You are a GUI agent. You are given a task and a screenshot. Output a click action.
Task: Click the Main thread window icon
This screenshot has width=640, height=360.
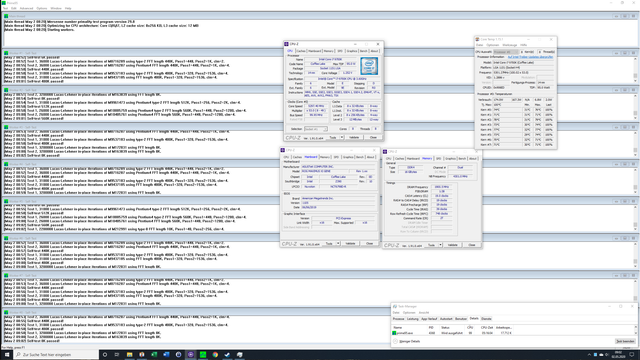(x=6, y=16)
